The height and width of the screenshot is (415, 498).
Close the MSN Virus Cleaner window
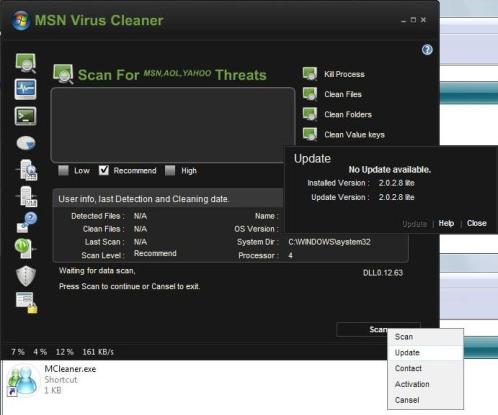tap(423, 20)
